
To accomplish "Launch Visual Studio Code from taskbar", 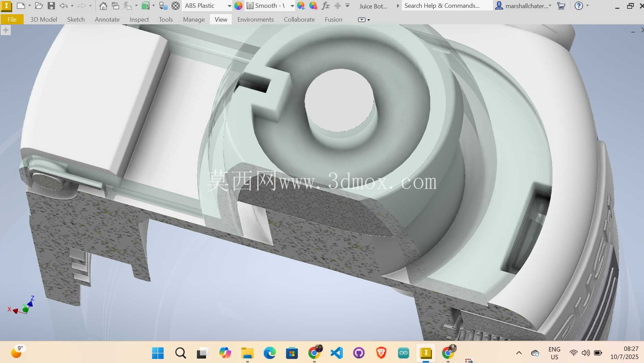I will point(337,353).
